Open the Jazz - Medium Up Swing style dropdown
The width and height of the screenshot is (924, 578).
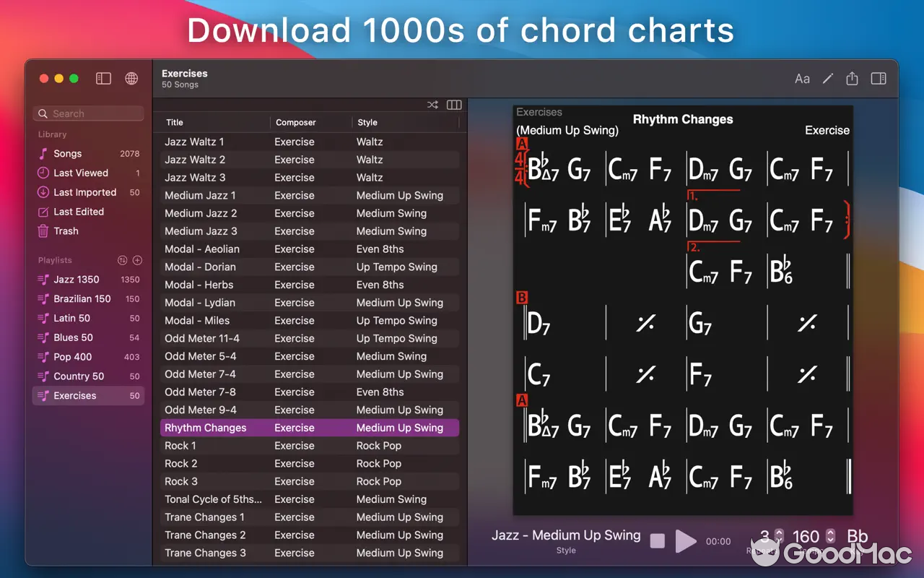pyautogui.click(x=565, y=536)
